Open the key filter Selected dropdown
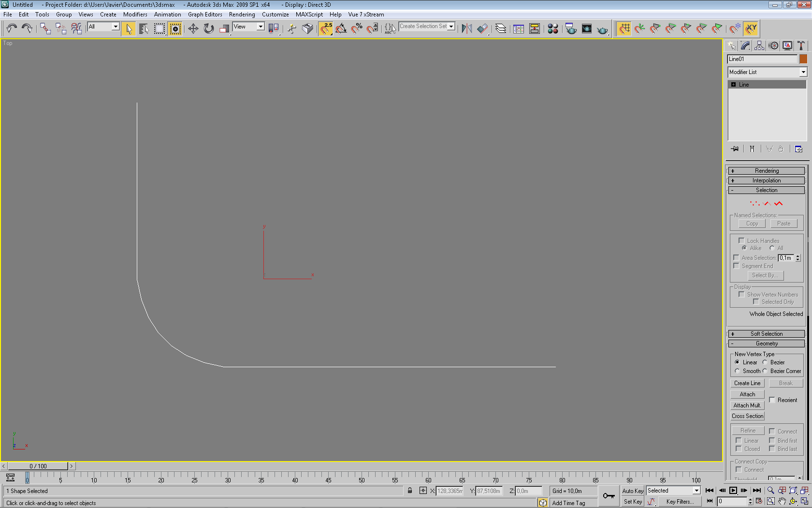 coord(673,491)
